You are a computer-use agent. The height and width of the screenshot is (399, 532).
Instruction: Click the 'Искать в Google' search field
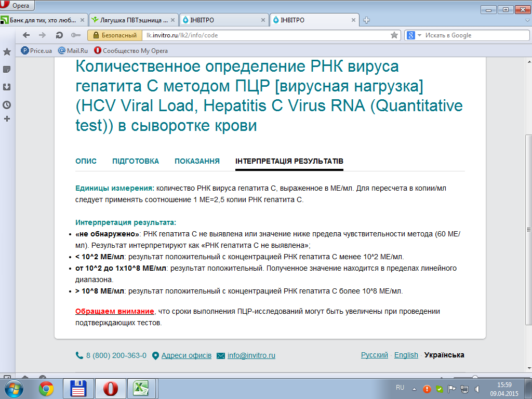pos(476,35)
